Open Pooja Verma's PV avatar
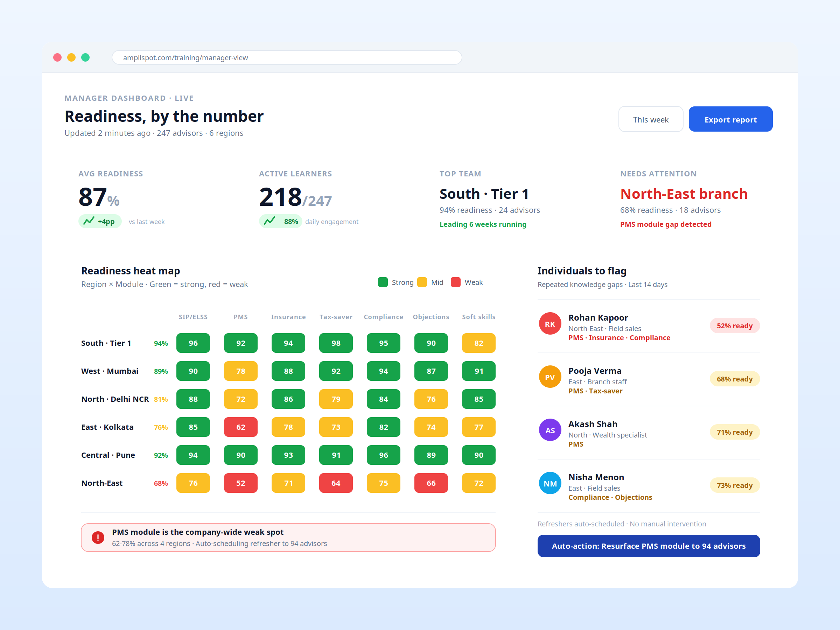Screen dimensions: 840x630 pyautogui.click(x=550, y=377)
